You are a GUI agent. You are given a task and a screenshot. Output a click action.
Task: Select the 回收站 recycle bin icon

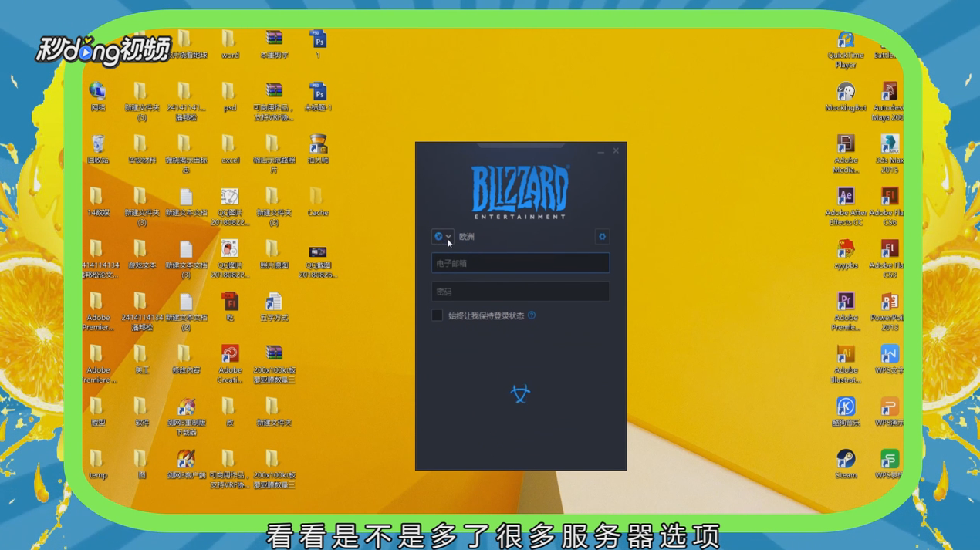97,150
